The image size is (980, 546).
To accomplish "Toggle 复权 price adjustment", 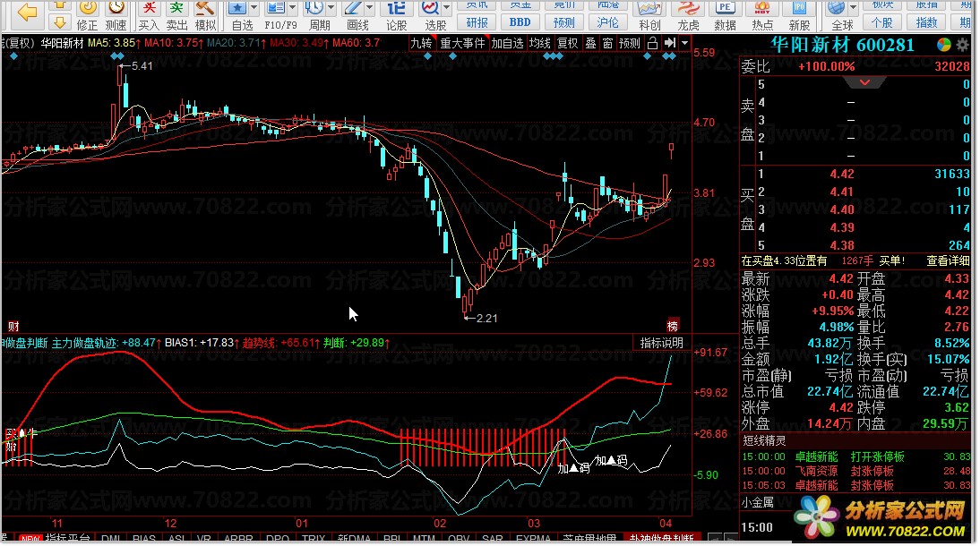I will point(568,43).
